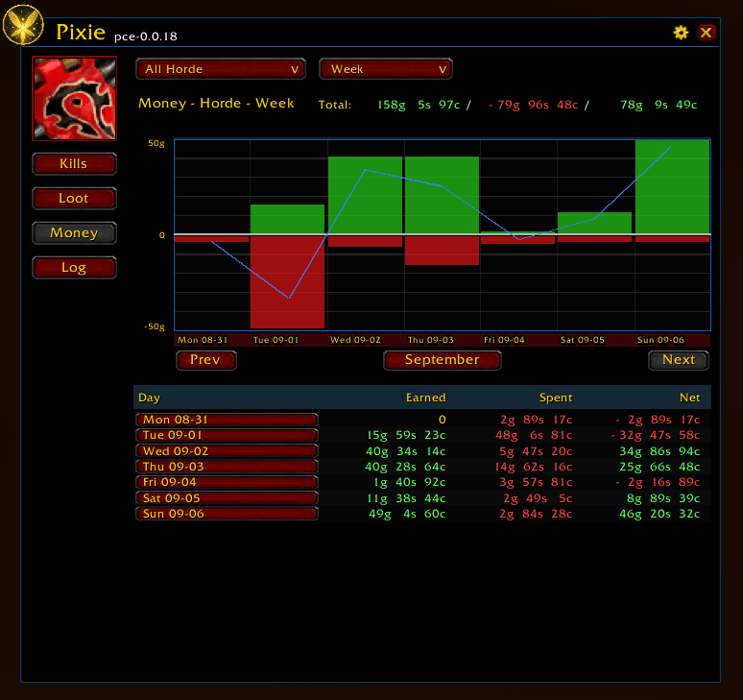Click total earned 158g 5s 97c
Screen dimensions: 743x700
click(x=419, y=105)
